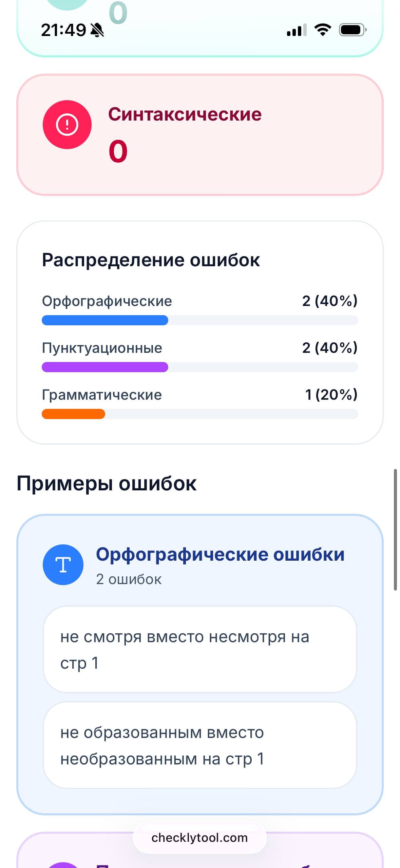Select the blue T spelling errors icon
This screenshot has height=868, width=400.
point(63,564)
